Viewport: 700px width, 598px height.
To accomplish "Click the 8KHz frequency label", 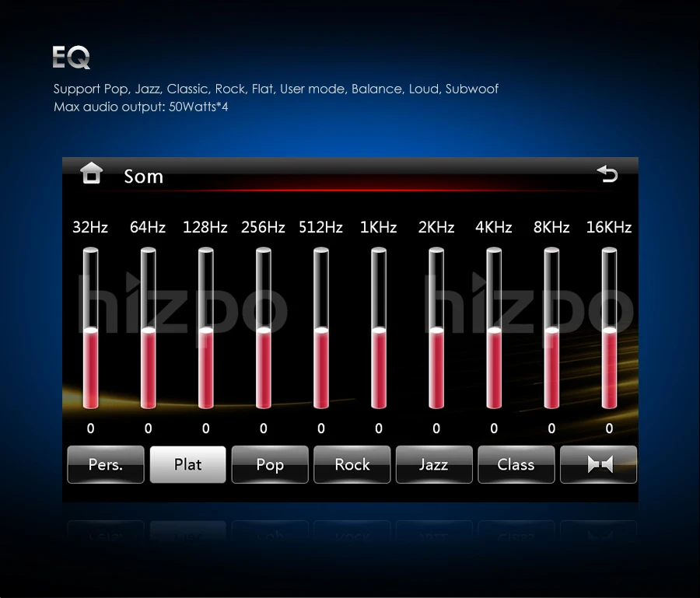I will [x=551, y=227].
